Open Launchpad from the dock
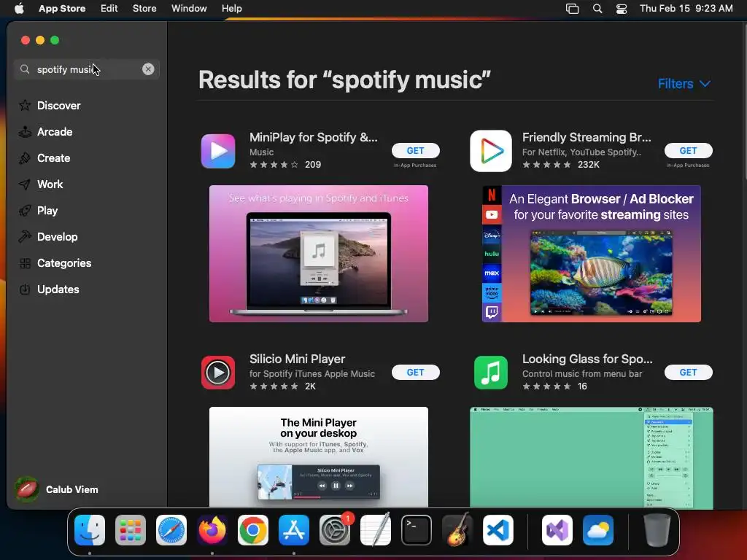This screenshot has height=560, width=747. [x=131, y=530]
